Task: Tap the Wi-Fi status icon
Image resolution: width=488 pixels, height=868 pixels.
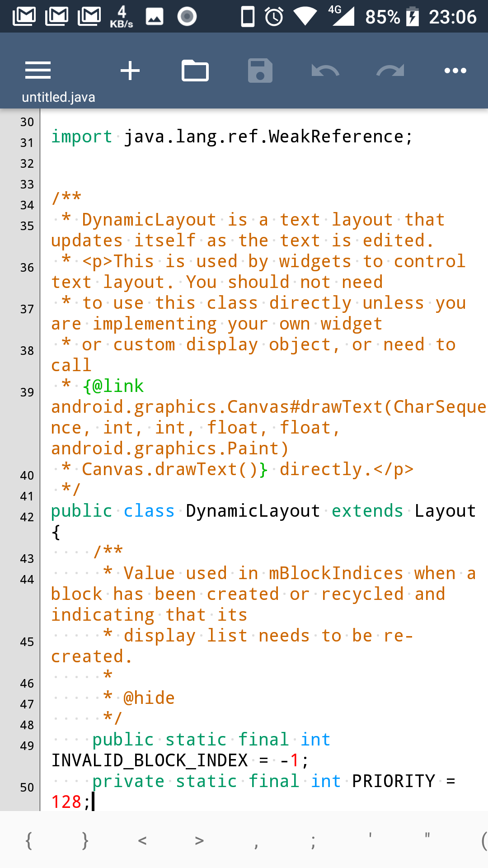Action: (305, 17)
